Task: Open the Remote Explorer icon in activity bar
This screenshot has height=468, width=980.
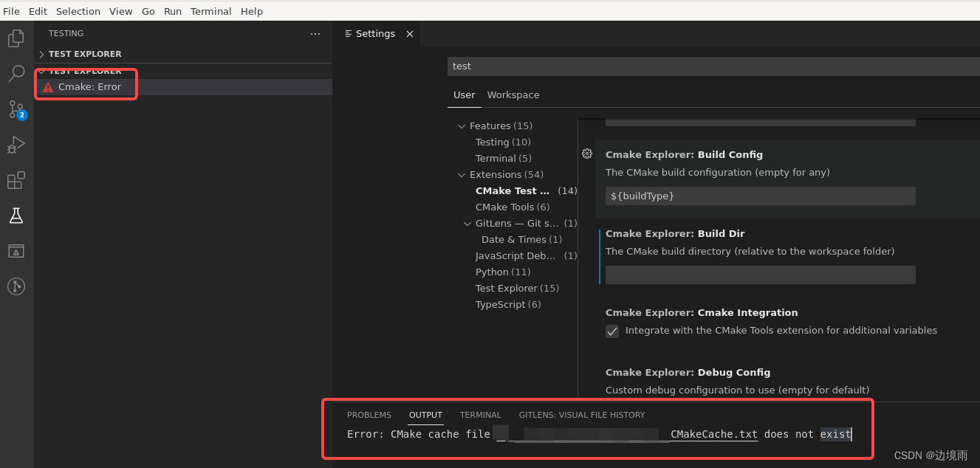Action: point(16,251)
